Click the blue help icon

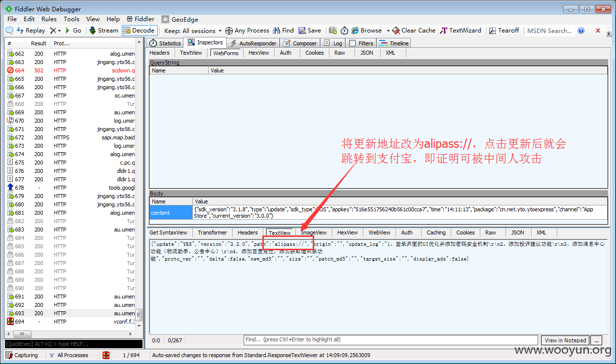click(x=581, y=31)
